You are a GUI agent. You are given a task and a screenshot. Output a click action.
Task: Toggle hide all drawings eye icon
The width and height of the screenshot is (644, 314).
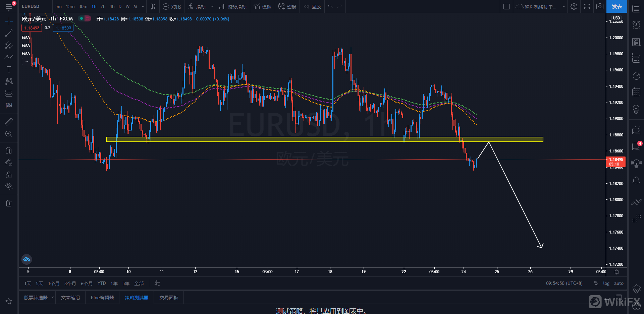tap(9, 186)
